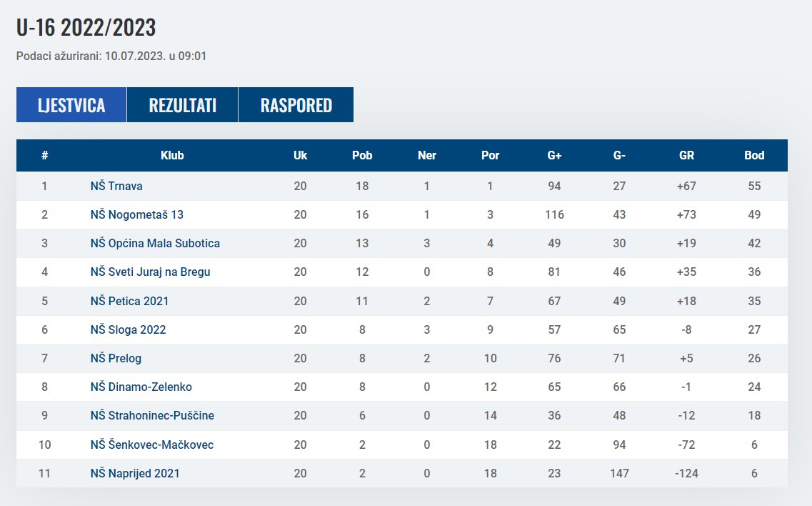
Task: Click the NŠ Nogometaš 13 link
Action: [x=137, y=214]
